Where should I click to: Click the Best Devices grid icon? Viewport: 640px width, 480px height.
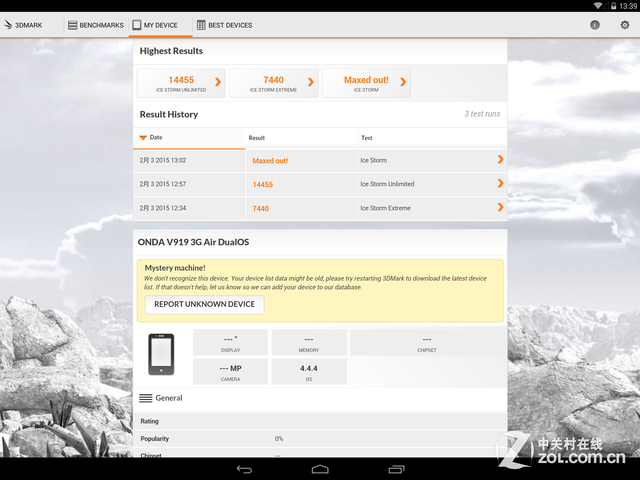point(201,25)
